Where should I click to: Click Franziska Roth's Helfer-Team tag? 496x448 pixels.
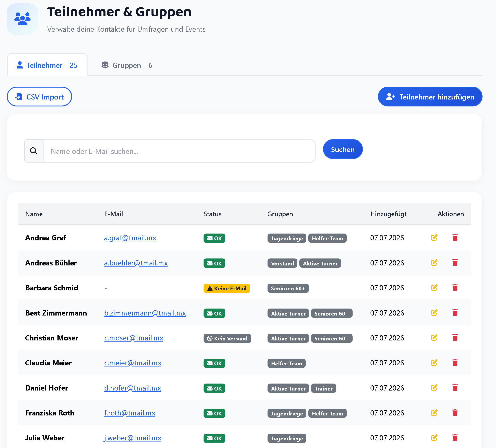(x=327, y=413)
